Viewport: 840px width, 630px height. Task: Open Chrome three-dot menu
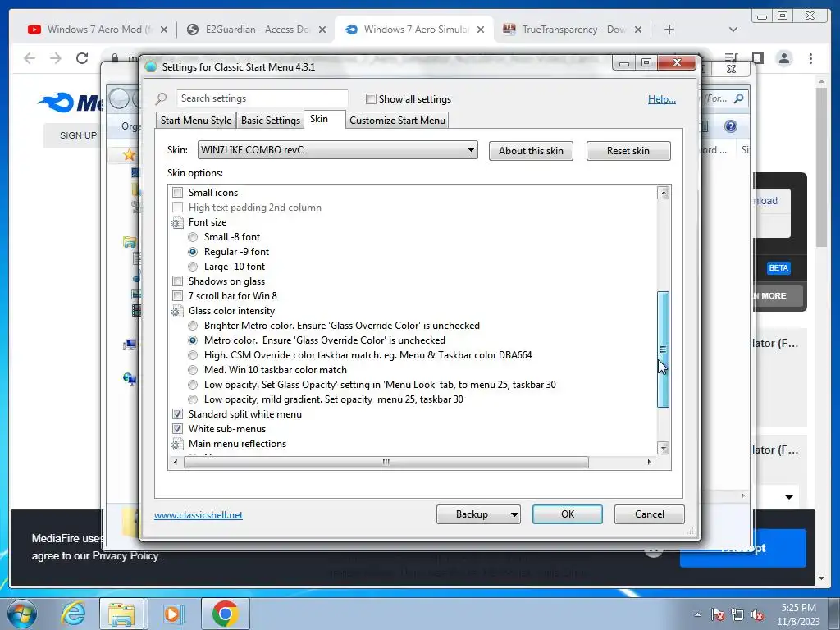tap(810, 58)
